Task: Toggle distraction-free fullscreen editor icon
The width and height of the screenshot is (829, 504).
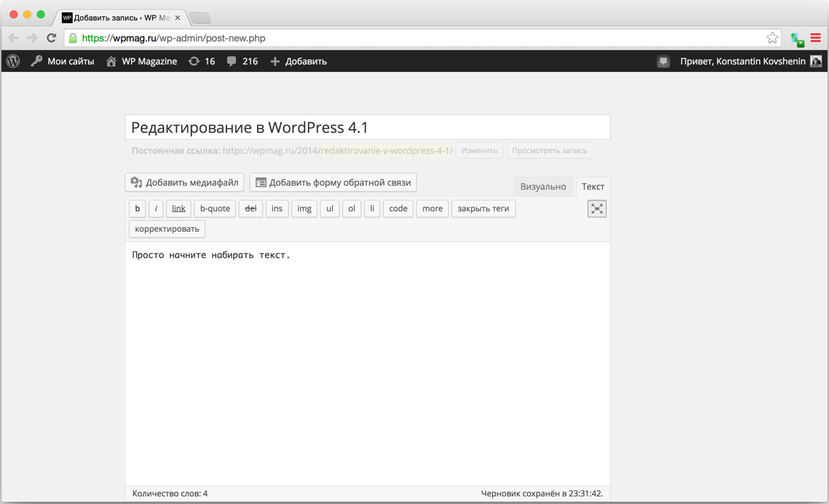Action: point(597,209)
